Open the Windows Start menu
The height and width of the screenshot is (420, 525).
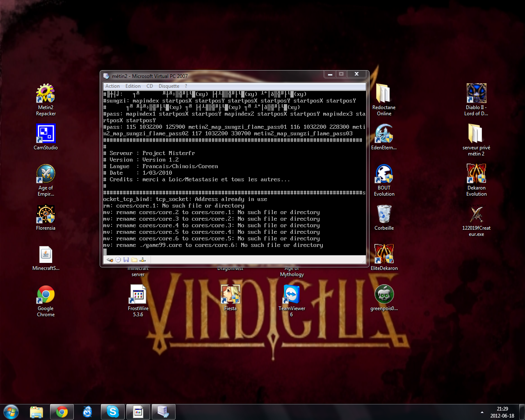pyautogui.click(x=11, y=412)
